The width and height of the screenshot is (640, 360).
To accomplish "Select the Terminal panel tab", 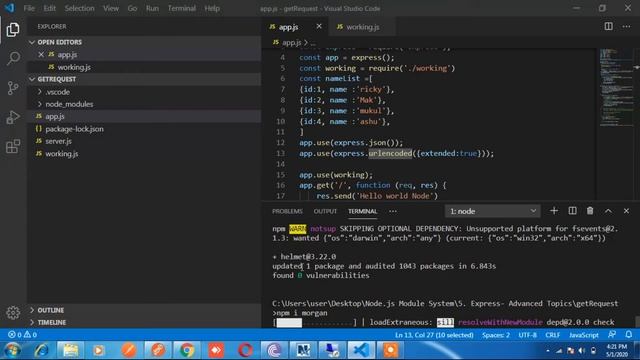I will pos(362,211).
